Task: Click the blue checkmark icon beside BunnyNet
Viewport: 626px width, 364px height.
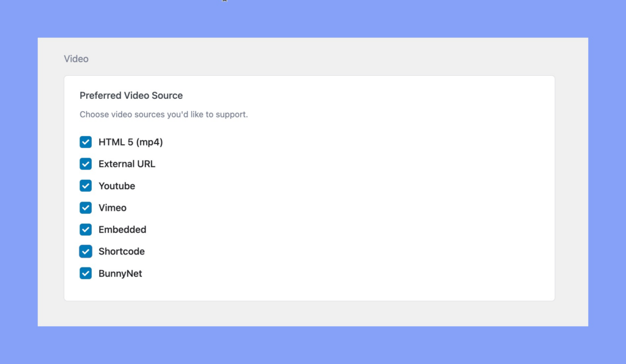Action: [86, 273]
